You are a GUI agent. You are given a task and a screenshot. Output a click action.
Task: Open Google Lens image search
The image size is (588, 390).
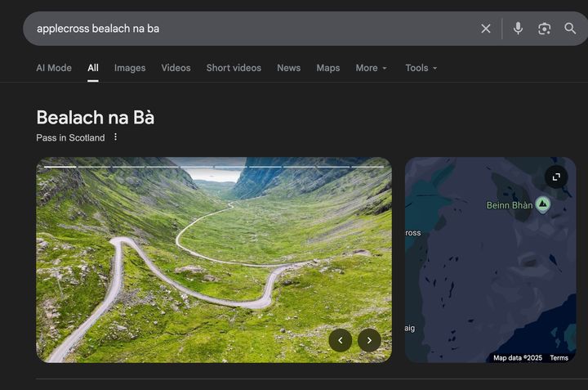coord(544,29)
